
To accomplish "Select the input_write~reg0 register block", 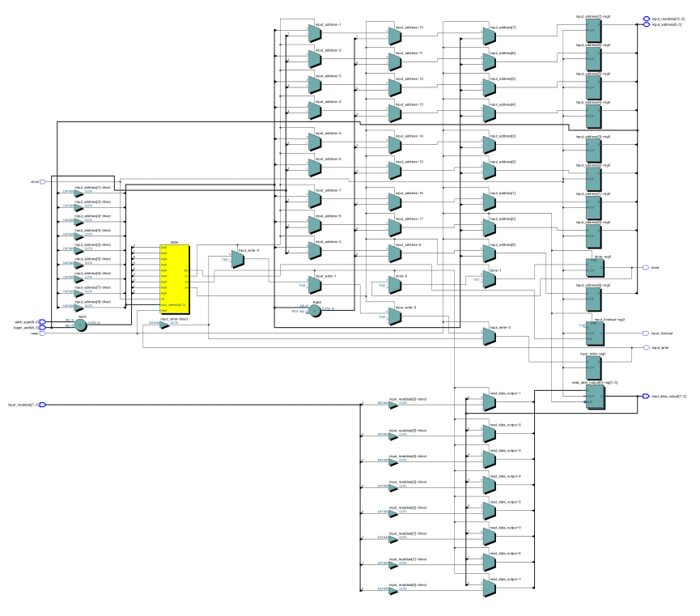I will pos(594,367).
